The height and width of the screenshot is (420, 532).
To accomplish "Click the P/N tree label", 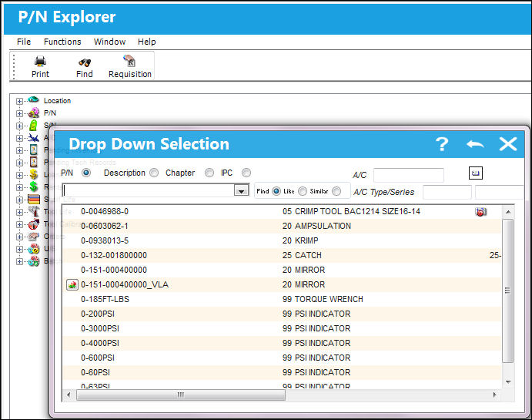I will pyautogui.click(x=49, y=113).
